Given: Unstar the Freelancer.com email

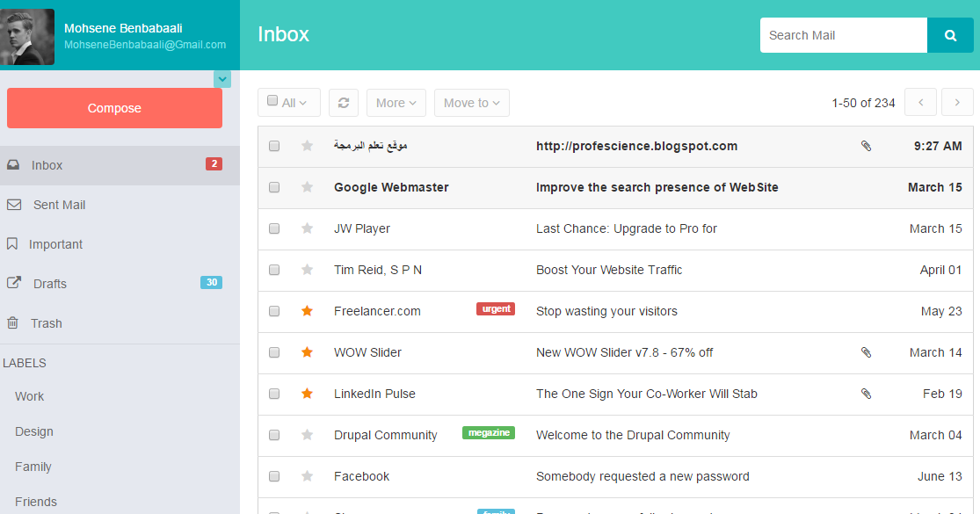Looking at the screenshot, I should pyautogui.click(x=307, y=311).
